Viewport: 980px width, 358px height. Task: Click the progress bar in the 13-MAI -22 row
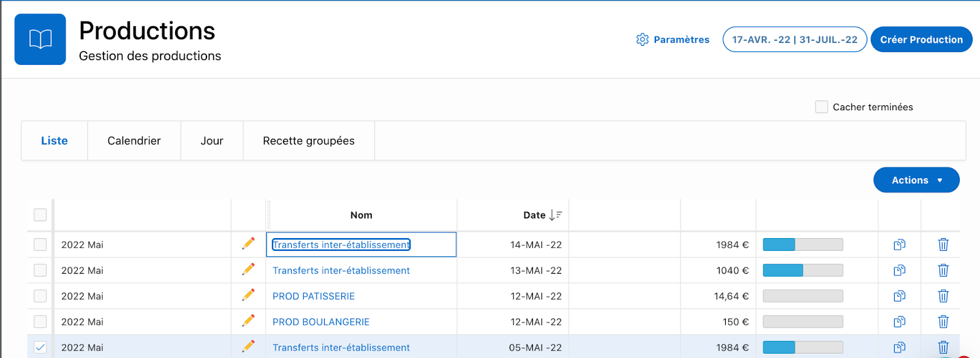click(803, 270)
